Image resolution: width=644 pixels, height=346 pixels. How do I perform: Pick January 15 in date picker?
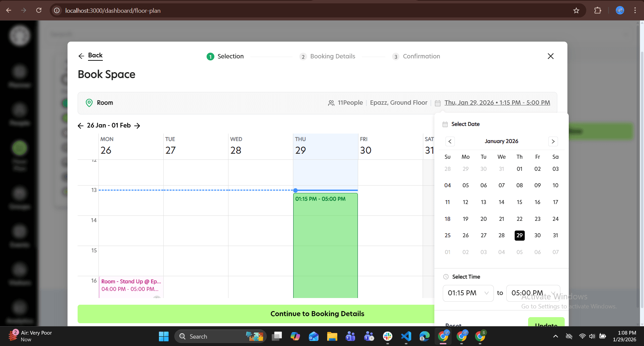[x=519, y=202]
